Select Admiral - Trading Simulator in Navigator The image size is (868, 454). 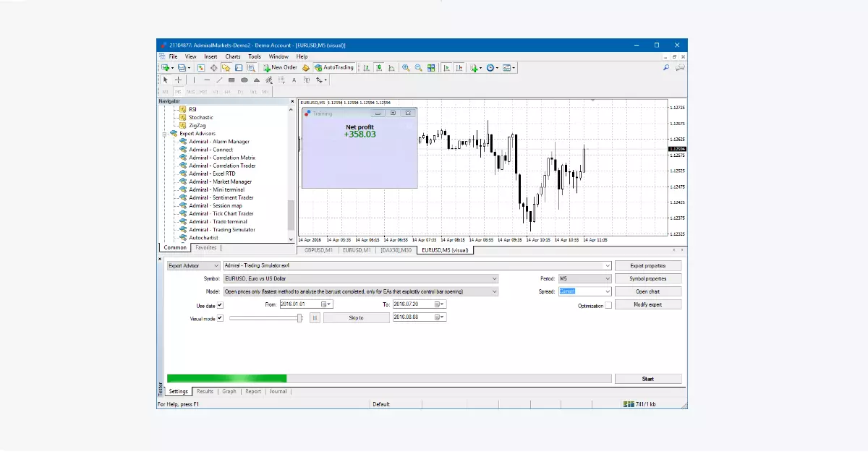click(x=222, y=230)
